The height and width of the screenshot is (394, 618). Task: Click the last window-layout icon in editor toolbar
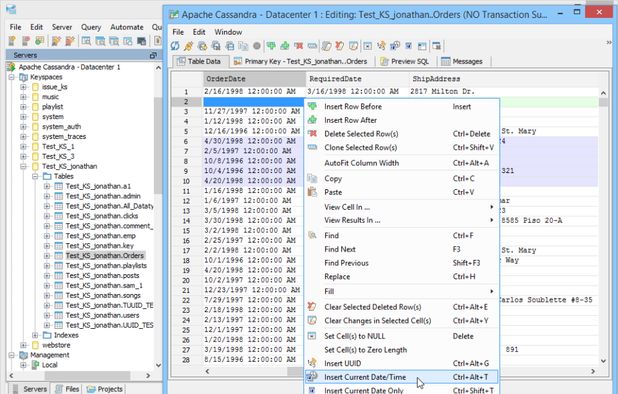point(436,46)
